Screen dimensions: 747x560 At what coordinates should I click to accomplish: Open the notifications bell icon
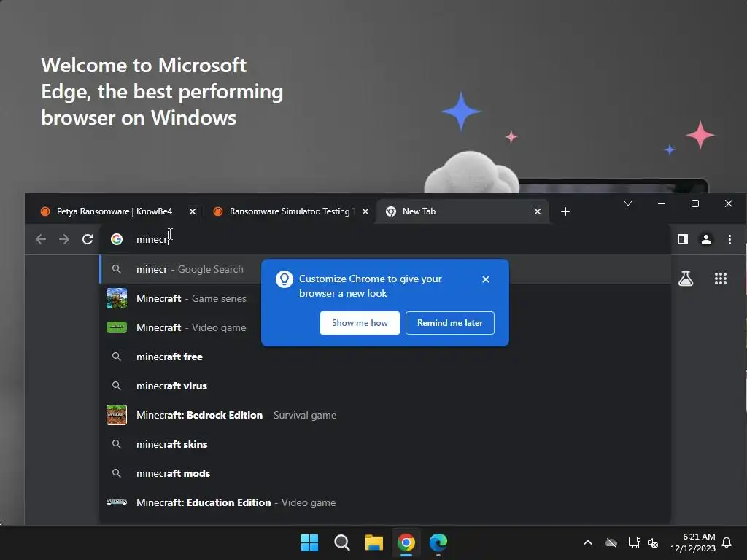pos(727,542)
